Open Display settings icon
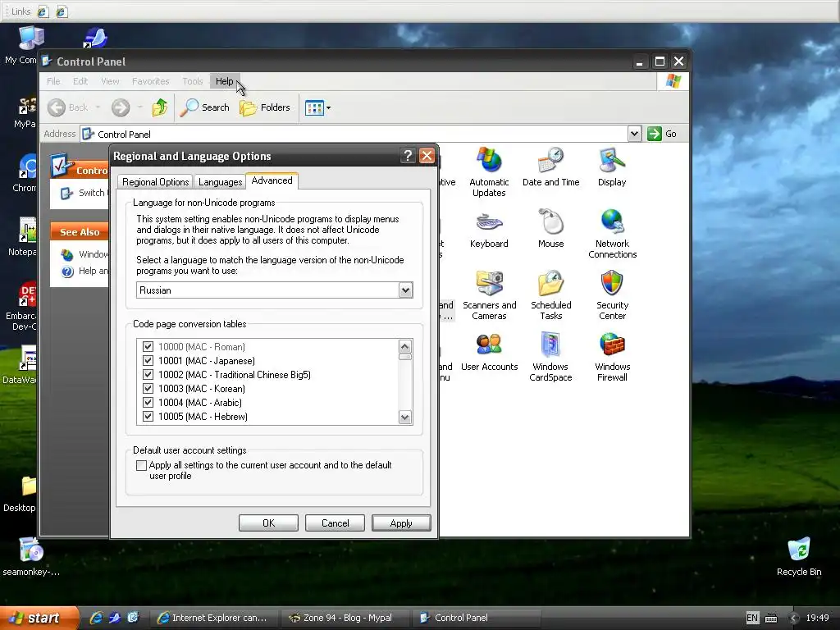The height and width of the screenshot is (630, 840). 612,167
